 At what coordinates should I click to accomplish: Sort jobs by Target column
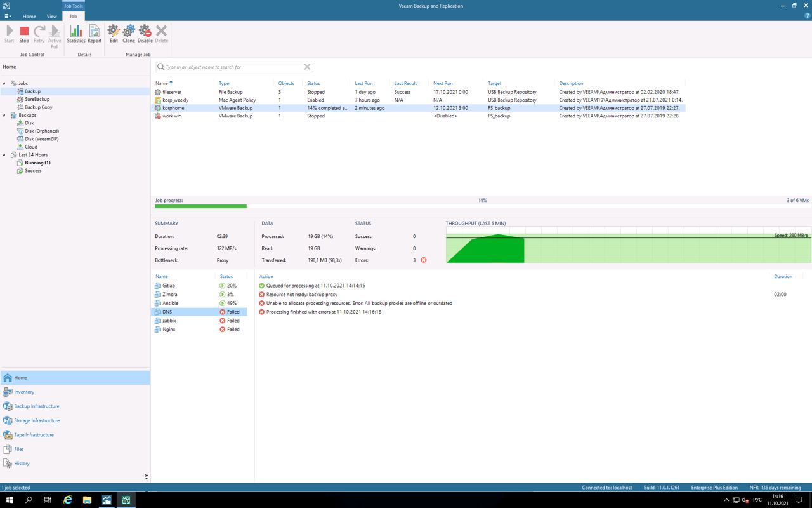[494, 83]
